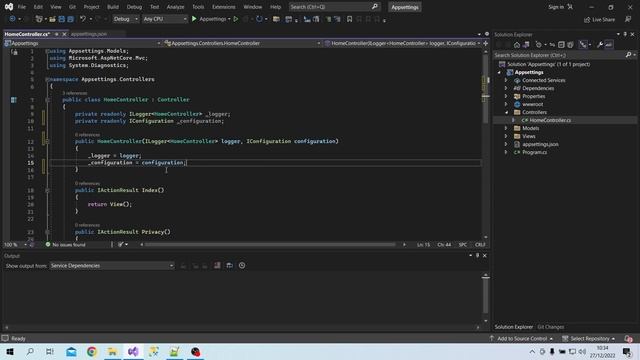Switch to the appsettings.json editor tab
Viewport: 640px width, 360px height.
click(89, 34)
